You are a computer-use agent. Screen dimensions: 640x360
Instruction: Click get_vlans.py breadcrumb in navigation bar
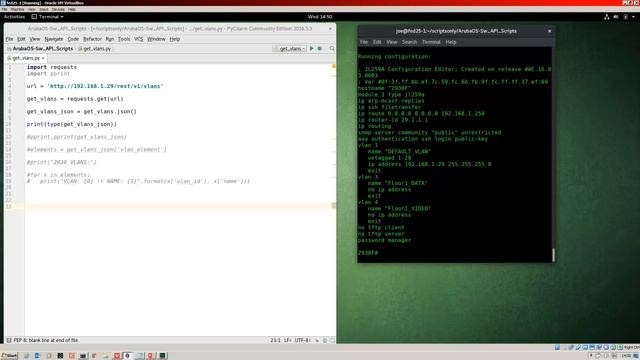click(95, 49)
